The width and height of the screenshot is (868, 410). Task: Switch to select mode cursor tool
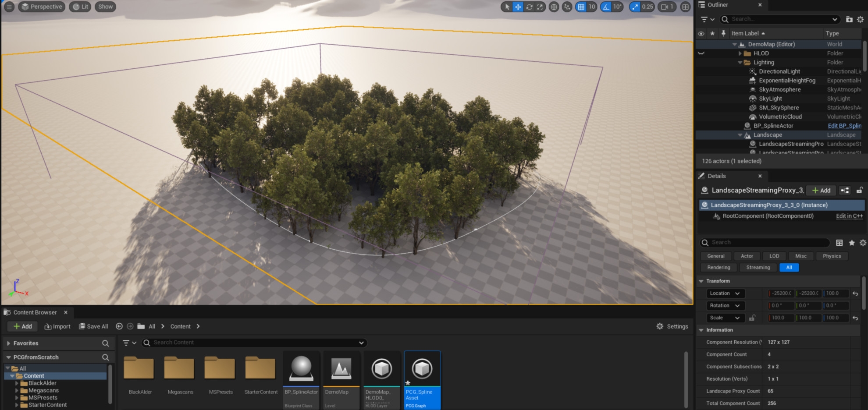(x=507, y=7)
